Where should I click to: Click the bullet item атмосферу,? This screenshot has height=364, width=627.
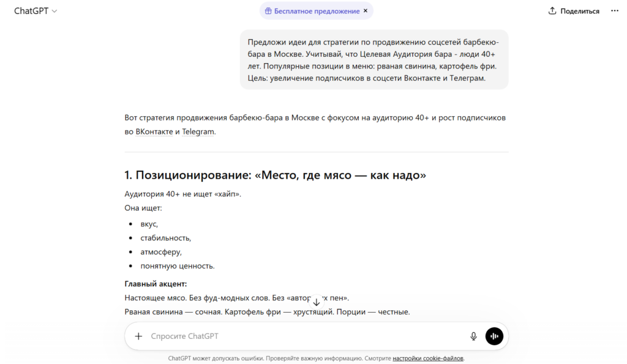[x=161, y=252]
